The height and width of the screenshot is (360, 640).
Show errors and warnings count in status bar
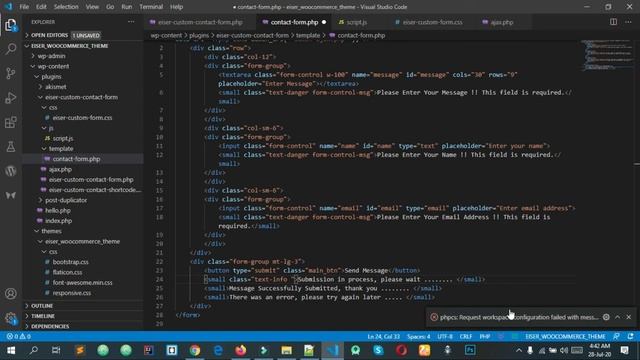coord(18,337)
